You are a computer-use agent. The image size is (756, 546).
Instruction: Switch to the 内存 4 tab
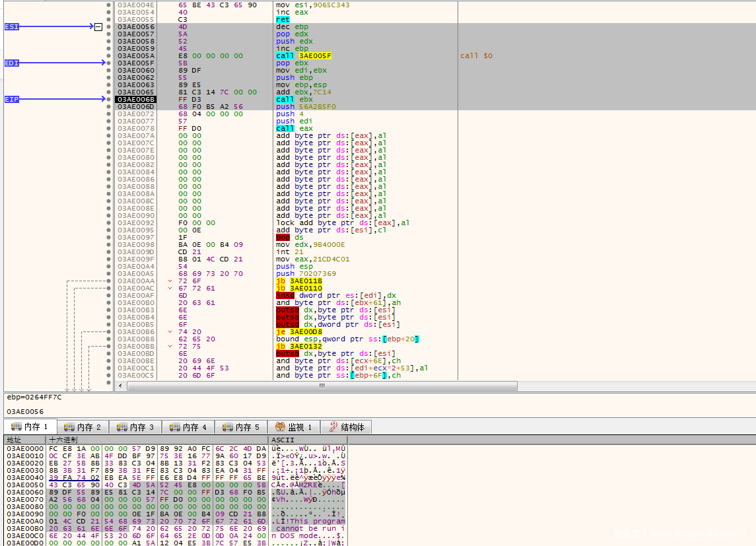(189, 427)
